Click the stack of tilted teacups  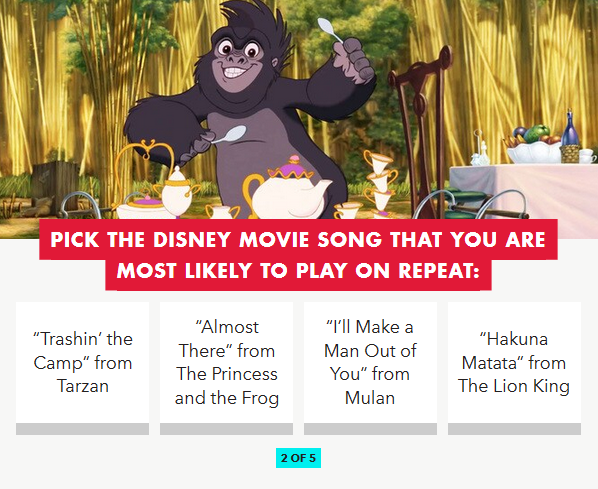click(x=379, y=184)
